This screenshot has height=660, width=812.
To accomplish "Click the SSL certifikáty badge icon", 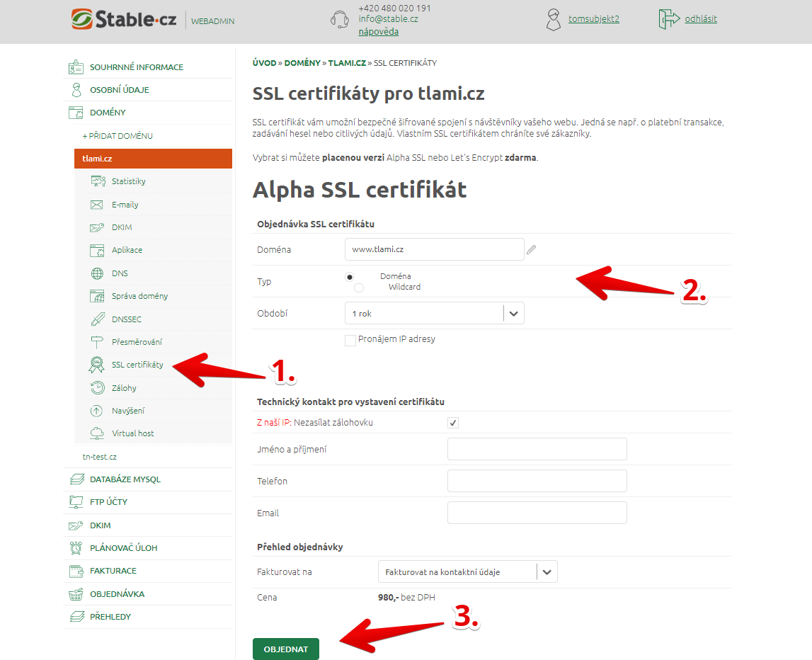I will click(x=96, y=365).
